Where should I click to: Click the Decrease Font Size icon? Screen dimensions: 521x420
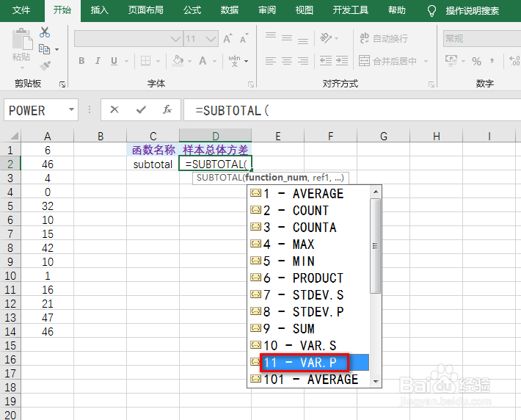(x=244, y=39)
